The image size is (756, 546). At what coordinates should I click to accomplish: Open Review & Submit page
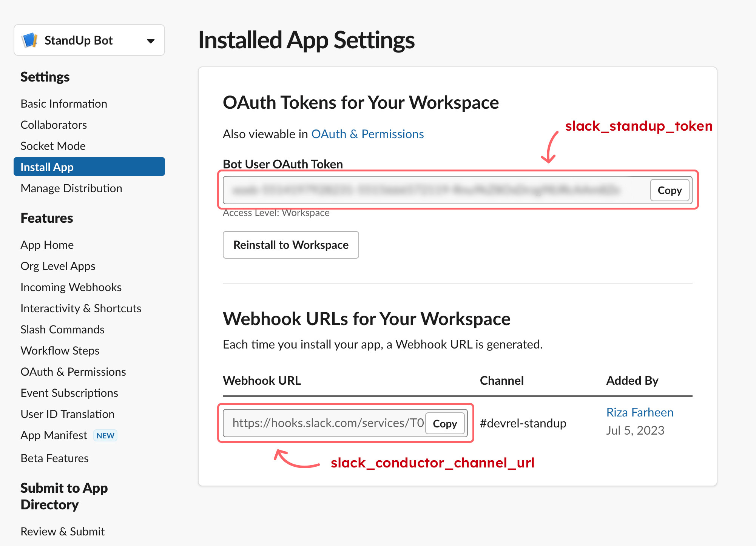(62, 532)
